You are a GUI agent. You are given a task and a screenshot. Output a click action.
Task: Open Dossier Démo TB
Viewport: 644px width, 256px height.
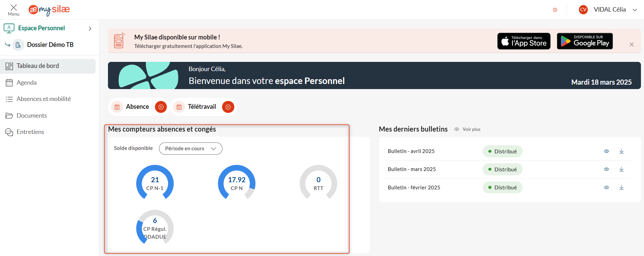coord(50,45)
